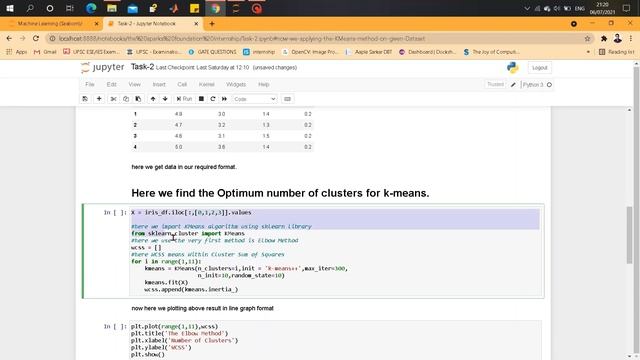Open the Reading list

tap(616, 52)
